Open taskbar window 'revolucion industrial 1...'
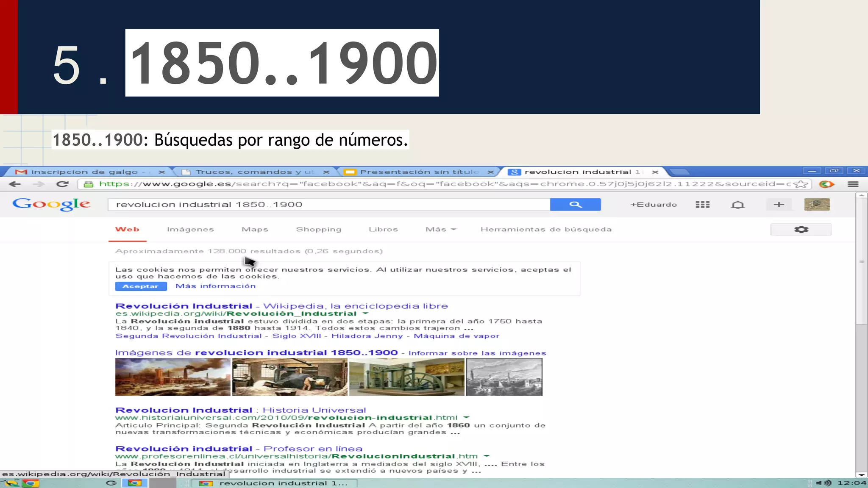 pos(275,483)
